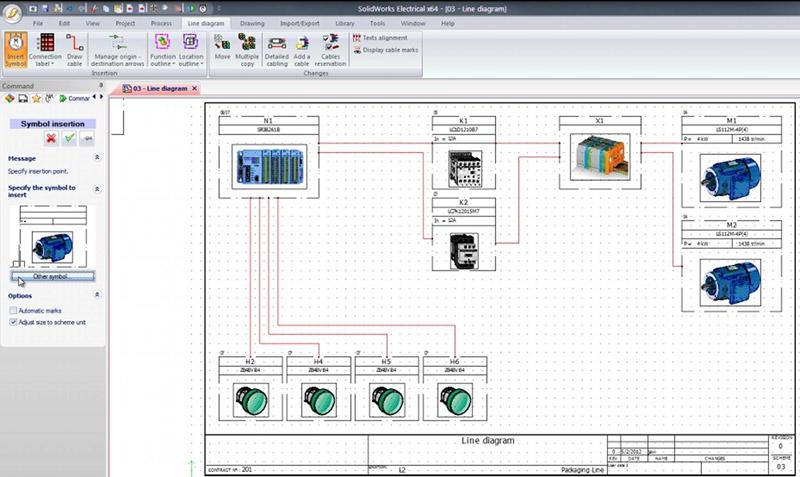Open the Import/Export tab
This screenshot has width=800, height=477.
tap(299, 23)
